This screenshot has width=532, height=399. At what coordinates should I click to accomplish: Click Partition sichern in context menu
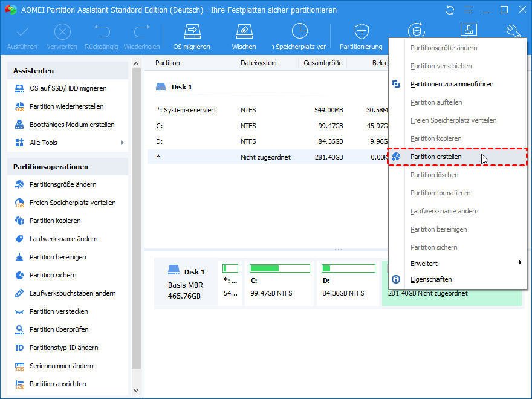pos(458,247)
